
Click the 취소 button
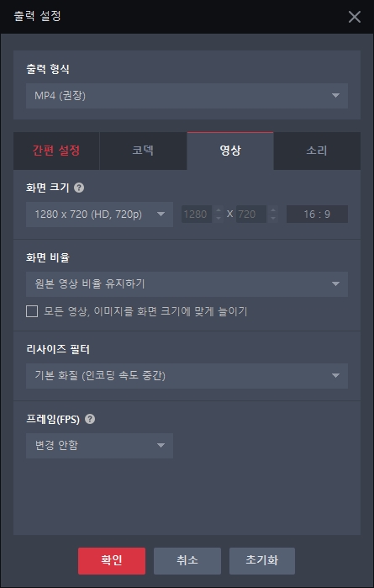tap(187, 560)
